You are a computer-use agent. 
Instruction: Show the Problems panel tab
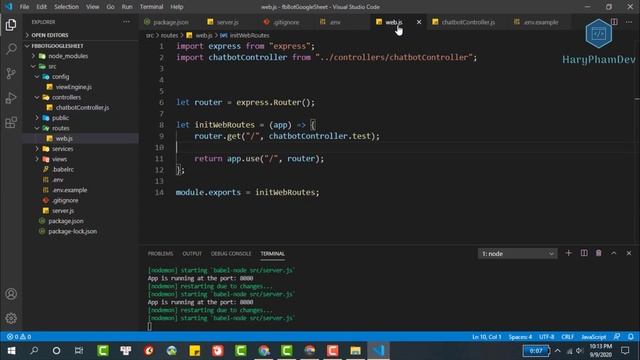click(160, 253)
